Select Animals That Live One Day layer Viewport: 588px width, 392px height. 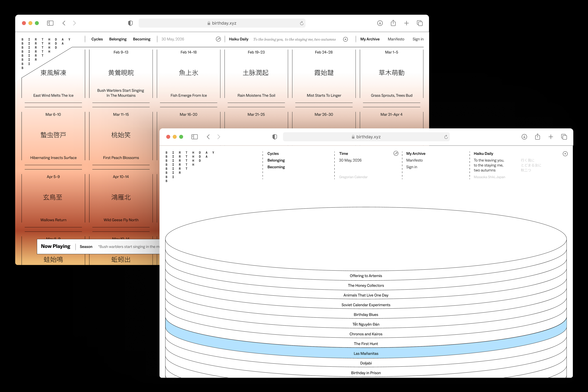point(366,295)
